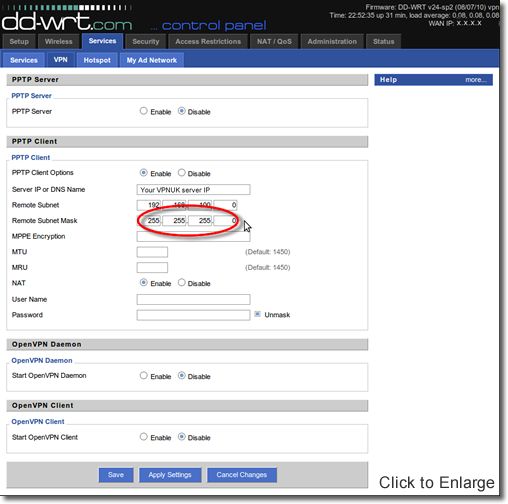This screenshot has height=504, width=508.
Task: Click the Password field
Action: pyautogui.click(x=193, y=315)
